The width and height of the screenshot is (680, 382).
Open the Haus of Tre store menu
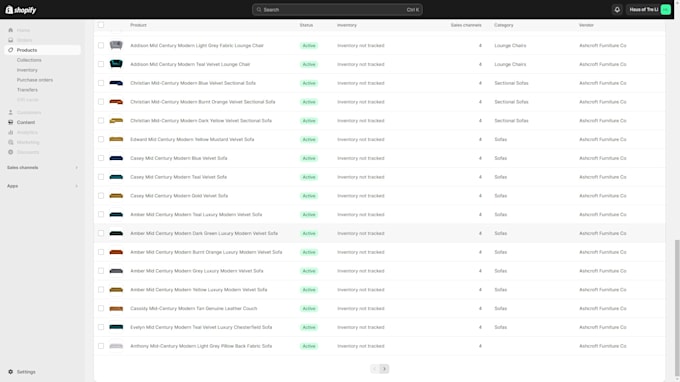649,10
